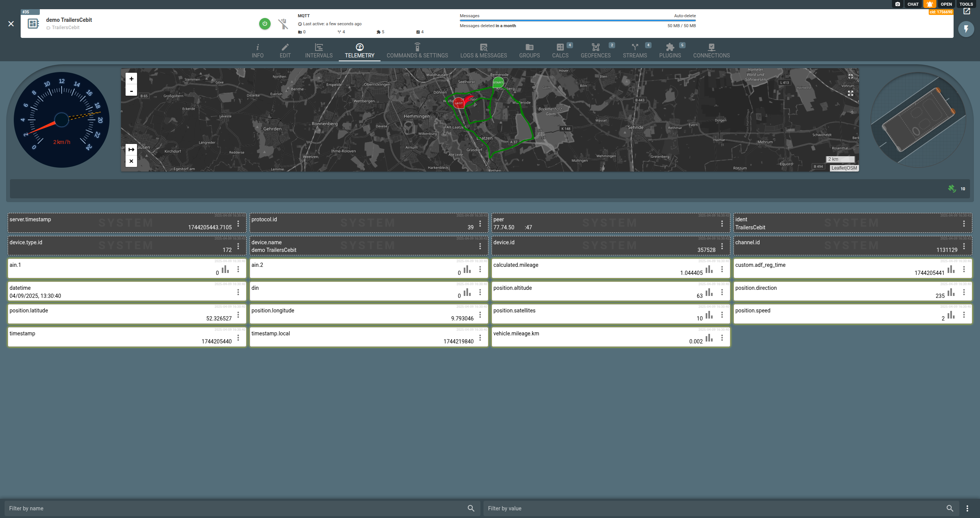The height and width of the screenshot is (518, 980).
Task: Click the crossed-out plug connection icon
Action: (x=283, y=24)
